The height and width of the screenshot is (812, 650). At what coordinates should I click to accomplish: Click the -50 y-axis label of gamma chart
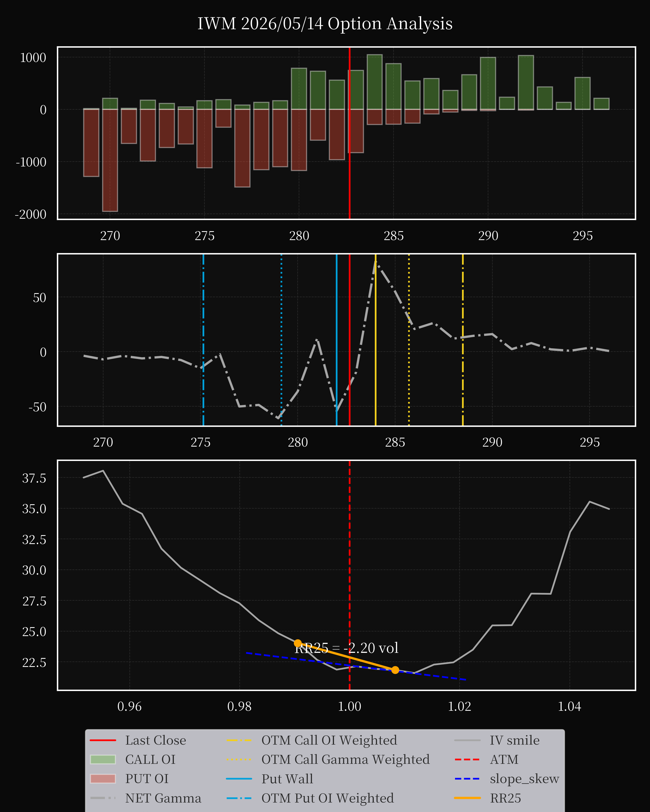37,407
